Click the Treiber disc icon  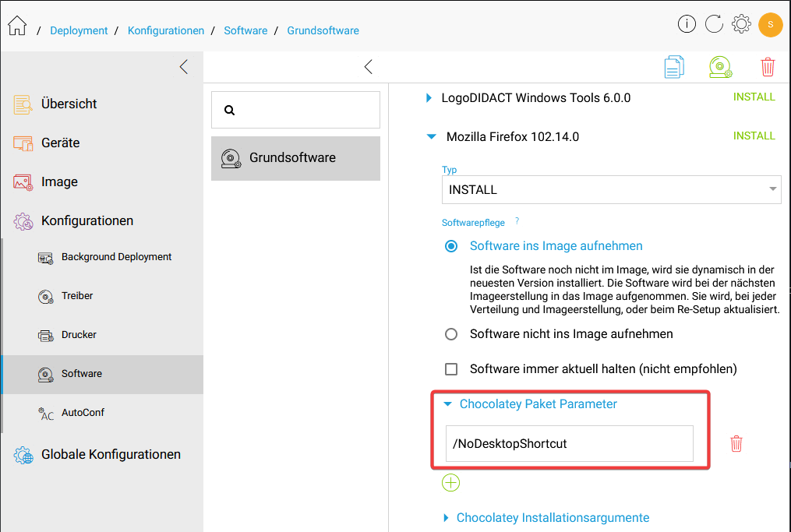click(x=45, y=297)
